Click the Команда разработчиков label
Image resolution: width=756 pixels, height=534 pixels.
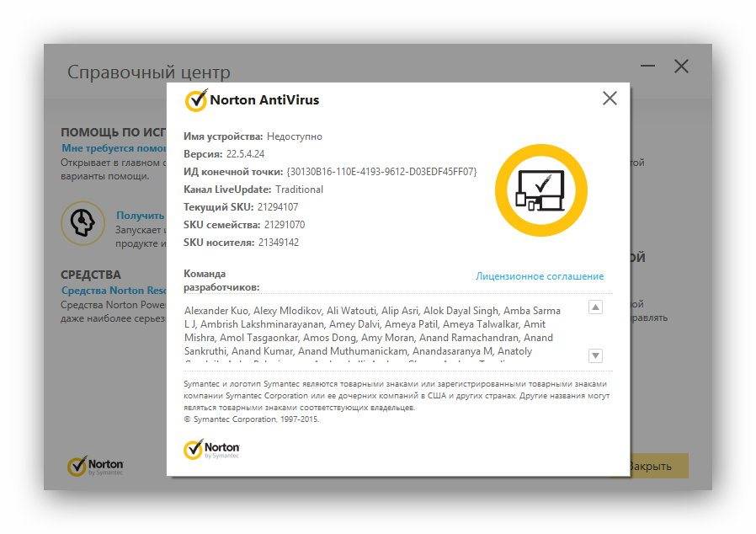[221, 280]
